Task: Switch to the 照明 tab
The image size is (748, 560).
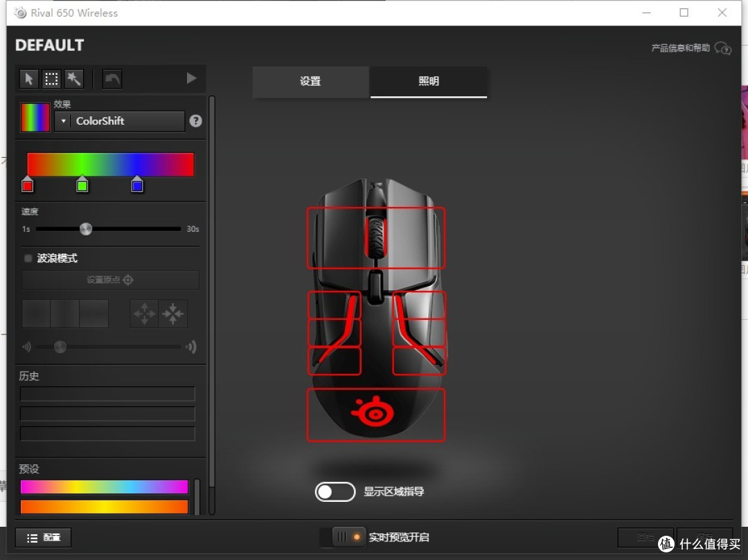Action: tap(429, 82)
